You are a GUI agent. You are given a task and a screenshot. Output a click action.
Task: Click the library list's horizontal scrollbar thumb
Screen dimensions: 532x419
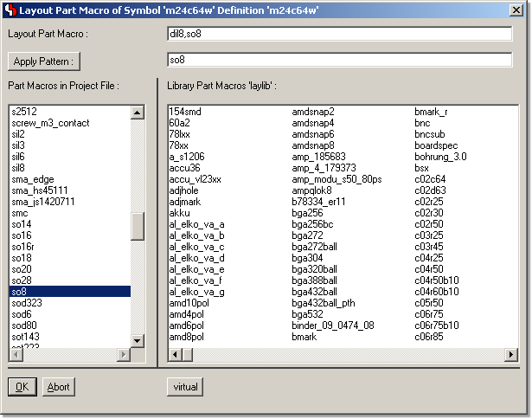[x=188, y=355]
